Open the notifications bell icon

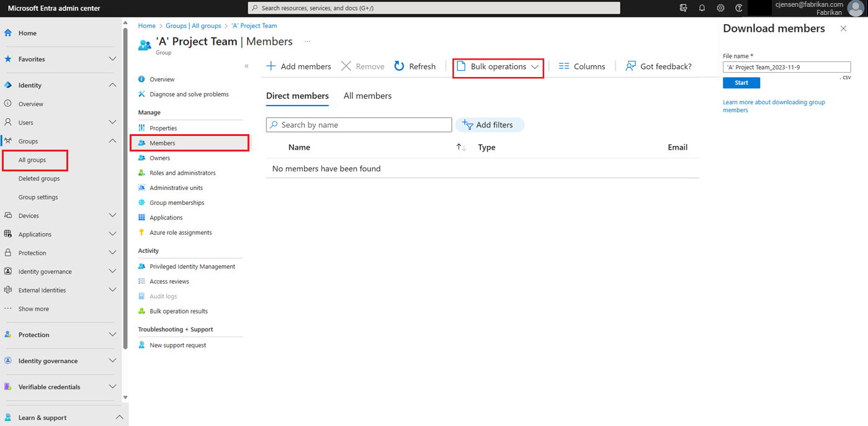(x=702, y=8)
